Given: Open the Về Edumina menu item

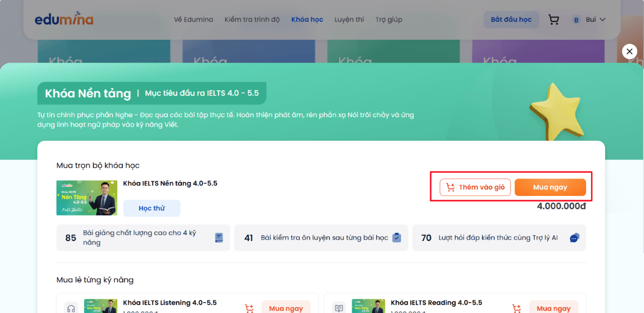Looking at the screenshot, I should coord(194,20).
